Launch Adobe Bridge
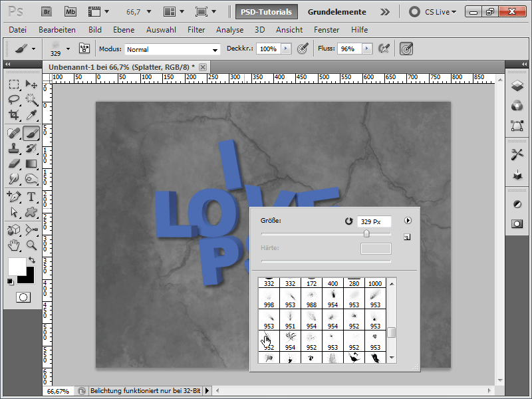 point(47,12)
